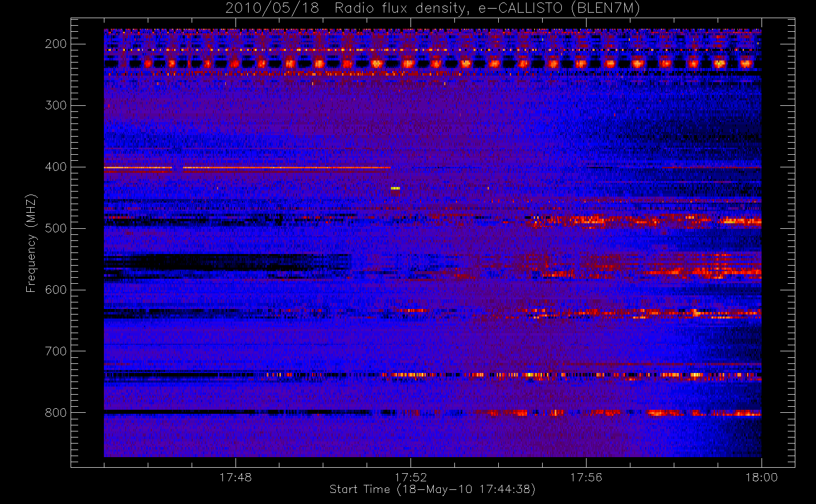This screenshot has width=816, height=504.
Task: Click the 17:48 time tick label
Action: [236, 477]
